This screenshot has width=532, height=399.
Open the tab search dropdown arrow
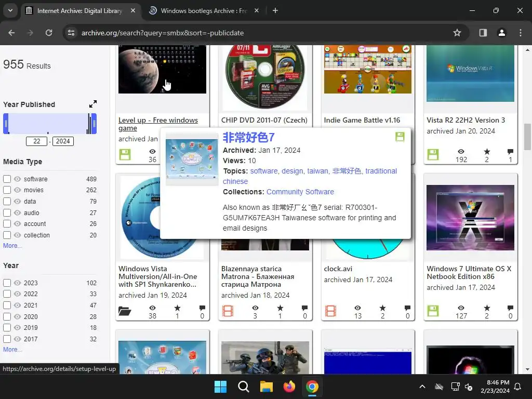click(x=10, y=10)
